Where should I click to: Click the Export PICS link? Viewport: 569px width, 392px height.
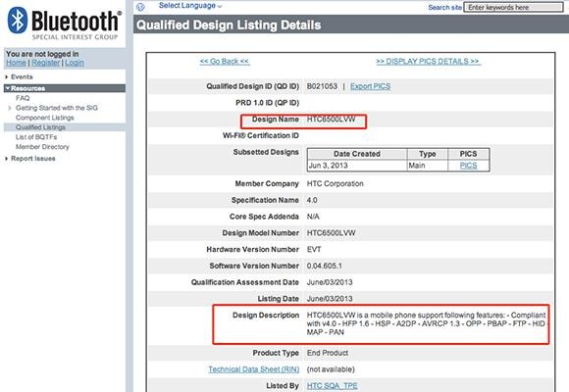click(x=370, y=86)
